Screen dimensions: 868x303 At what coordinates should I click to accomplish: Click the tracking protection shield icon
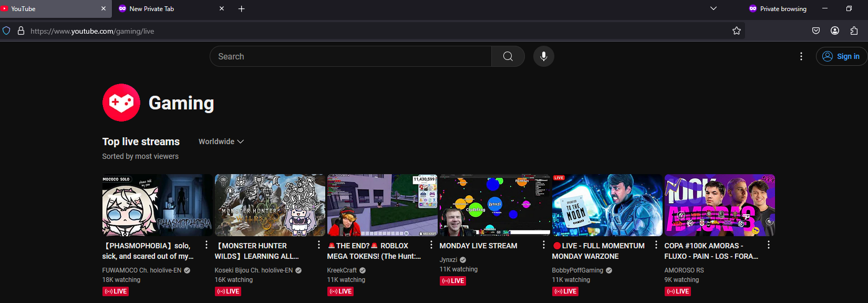(6, 31)
